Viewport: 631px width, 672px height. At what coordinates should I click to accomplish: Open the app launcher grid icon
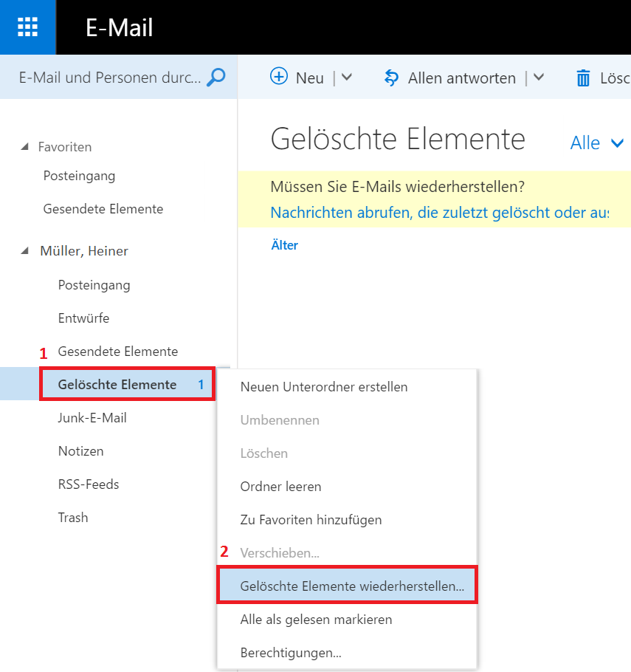(27, 27)
